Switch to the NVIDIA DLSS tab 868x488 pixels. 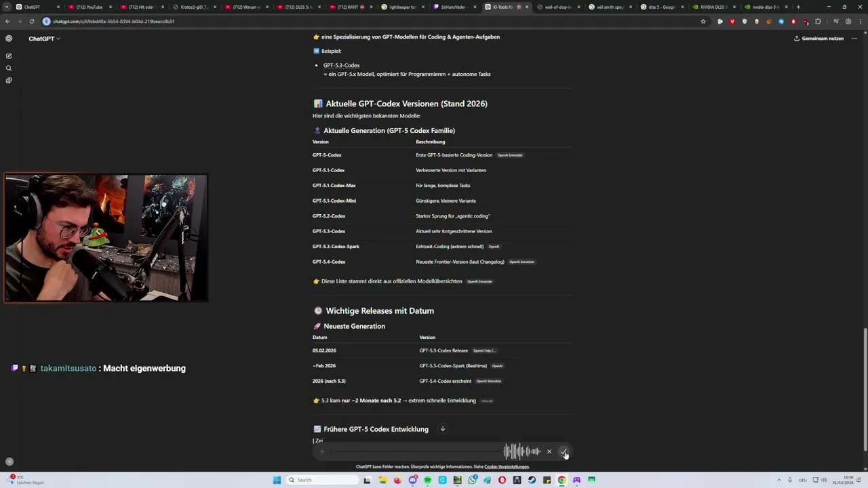(x=713, y=7)
